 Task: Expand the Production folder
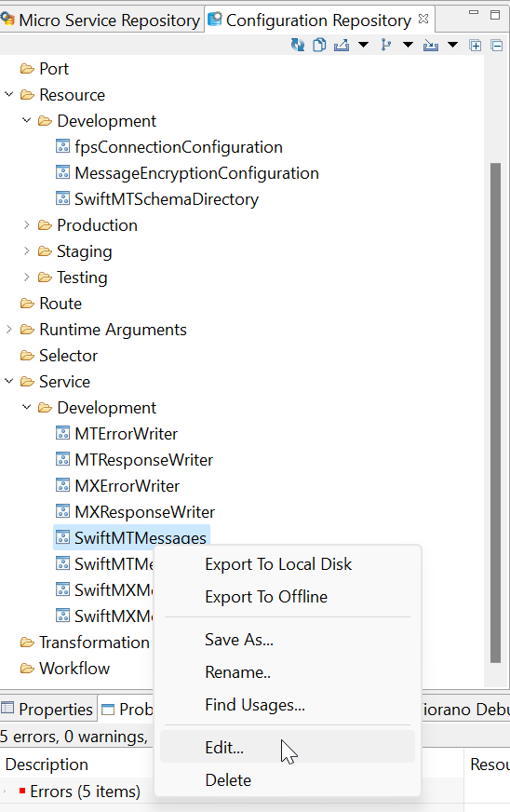click(26, 224)
